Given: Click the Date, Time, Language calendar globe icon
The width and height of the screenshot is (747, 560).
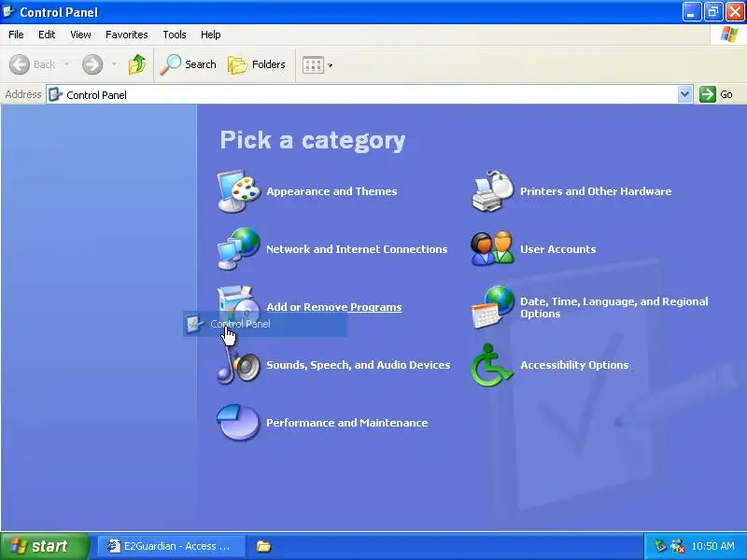Looking at the screenshot, I should point(493,307).
